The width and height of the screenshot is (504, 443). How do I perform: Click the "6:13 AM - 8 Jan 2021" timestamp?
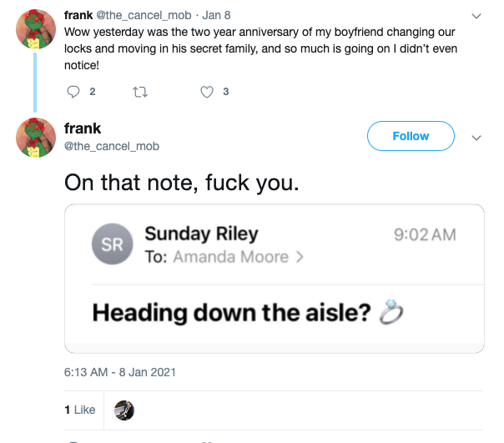(x=120, y=372)
